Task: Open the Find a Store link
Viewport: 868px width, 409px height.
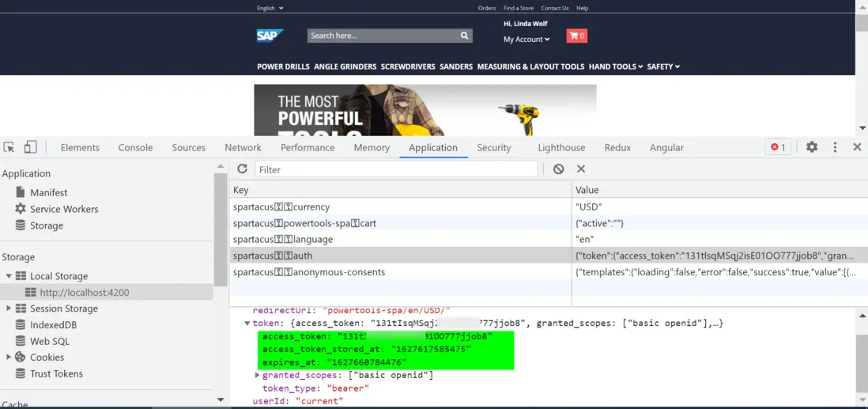Action: click(518, 9)
